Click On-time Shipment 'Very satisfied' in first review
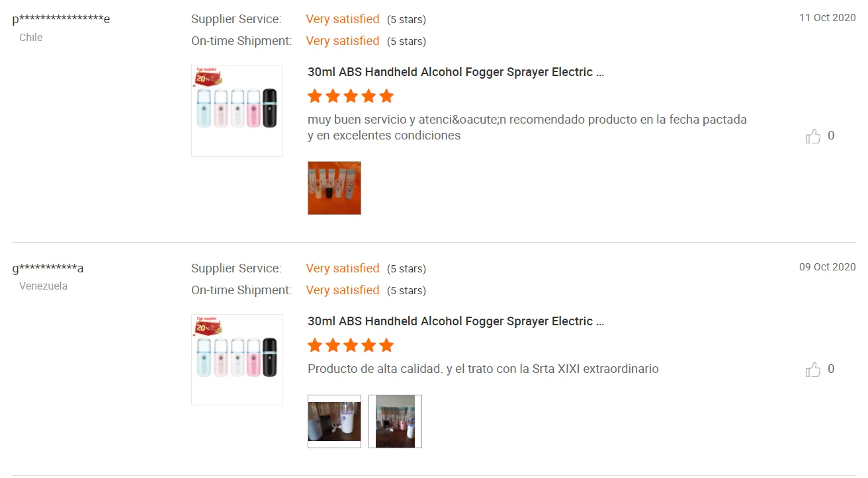 [343, 41]
